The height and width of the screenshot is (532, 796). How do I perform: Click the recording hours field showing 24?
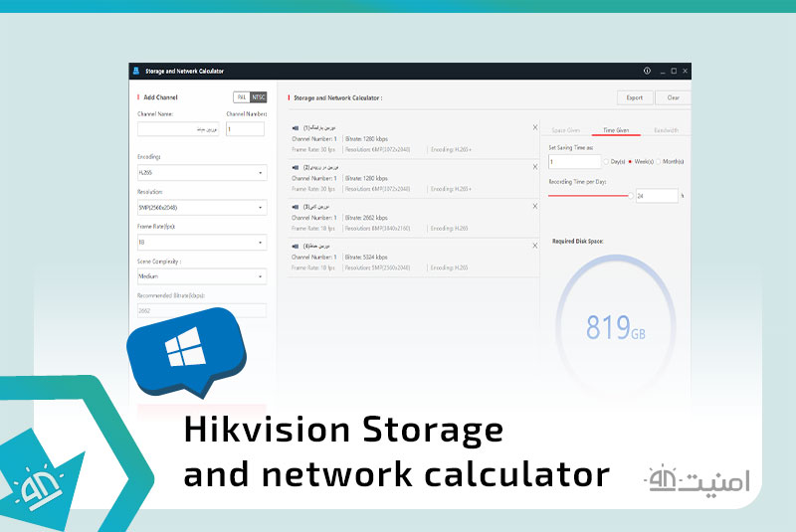pos(657,196)
